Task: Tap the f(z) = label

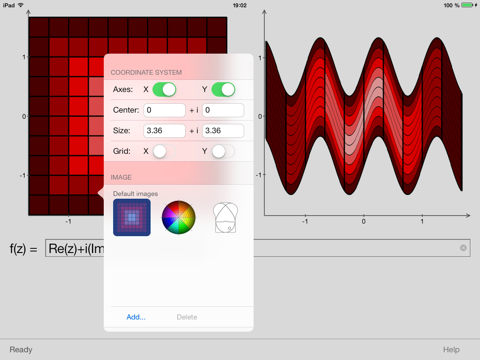Action: coord(23,249)
